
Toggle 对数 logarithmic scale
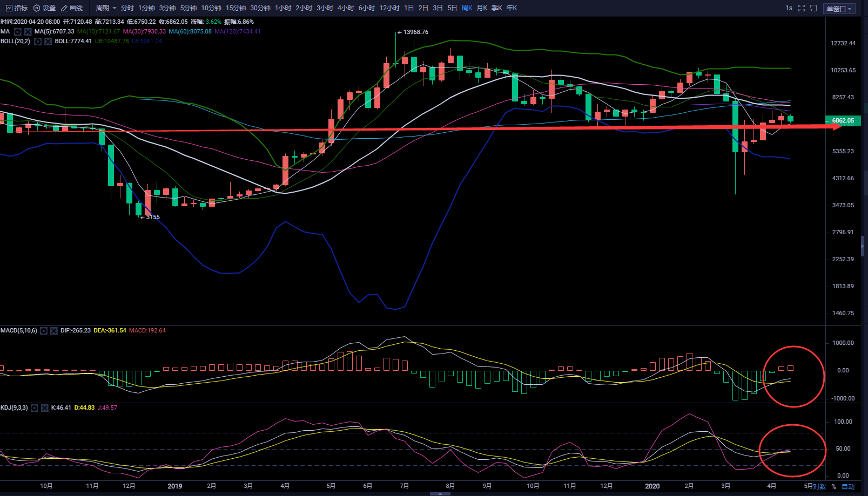pos(820,486)
